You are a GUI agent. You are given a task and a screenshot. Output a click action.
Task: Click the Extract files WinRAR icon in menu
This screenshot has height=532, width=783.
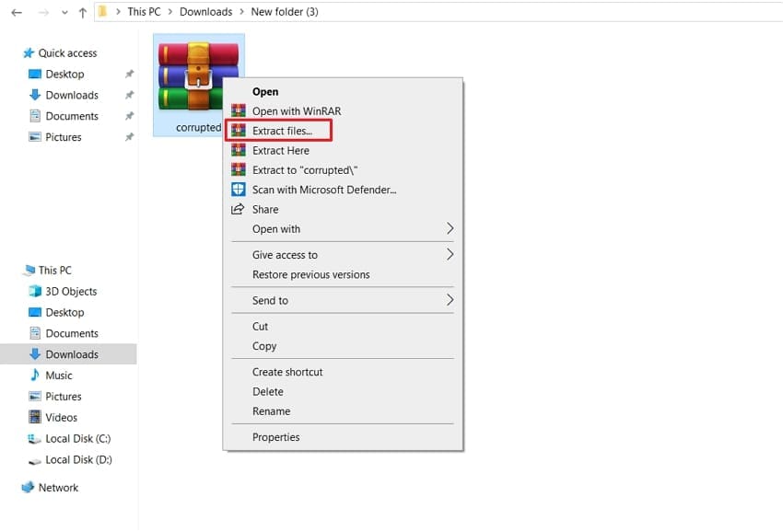coord(239,130)
